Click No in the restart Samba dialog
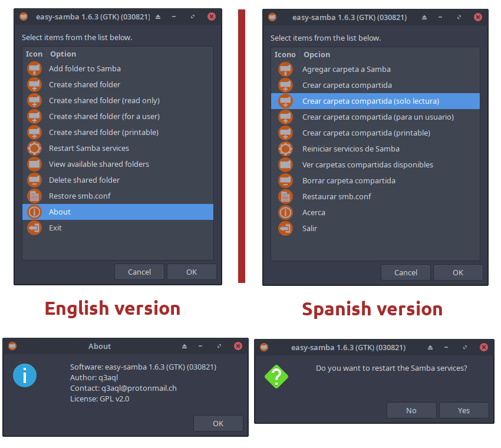Image resolution: width=501 pixels, height=448 pixels. pos(411,410)
